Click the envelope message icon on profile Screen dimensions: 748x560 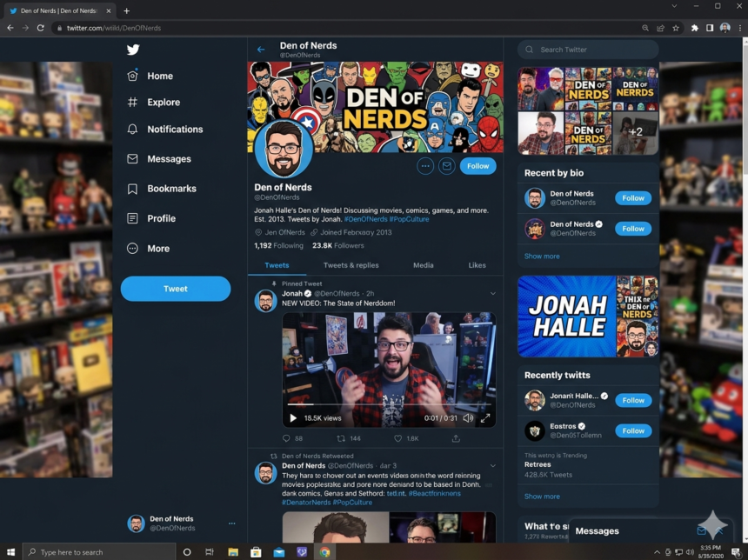point(446,166)
